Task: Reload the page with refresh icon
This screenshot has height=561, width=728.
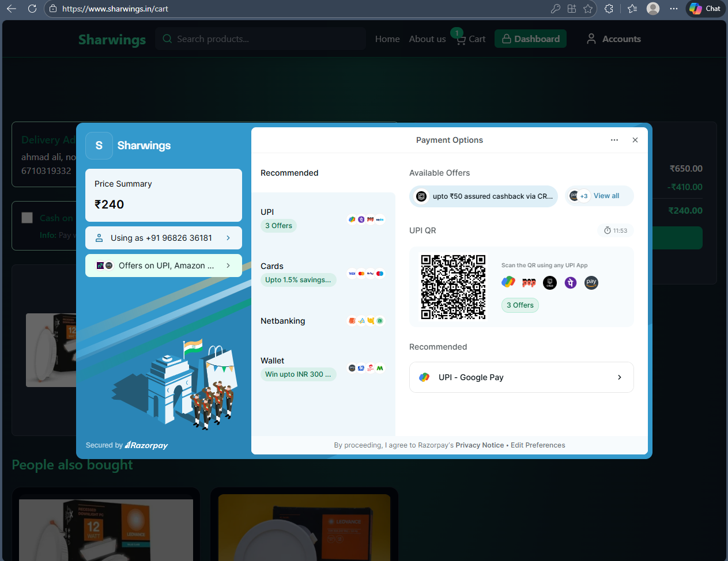Action: coord(32,9)
